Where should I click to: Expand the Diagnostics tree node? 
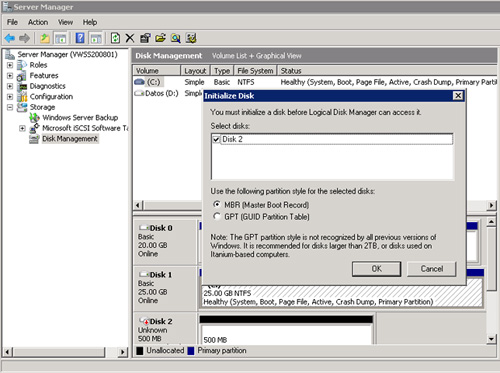pyautogui.click(x=10, y=86)
